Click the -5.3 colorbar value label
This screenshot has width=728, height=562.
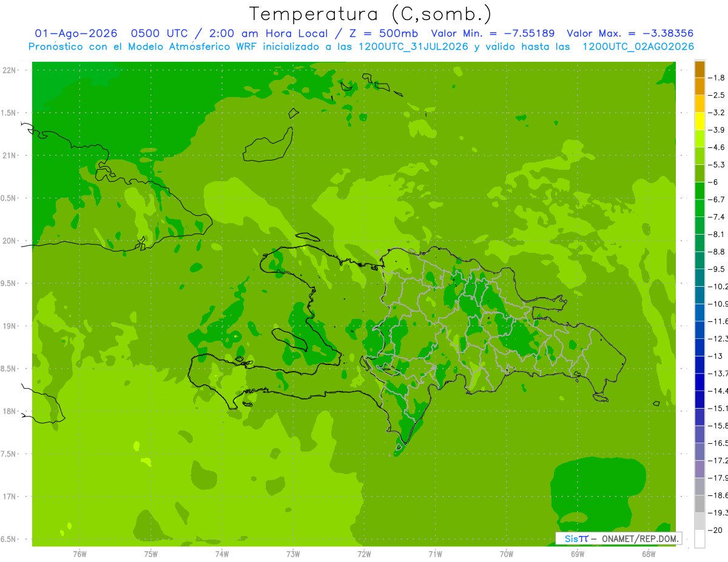[x=716, y=164]
